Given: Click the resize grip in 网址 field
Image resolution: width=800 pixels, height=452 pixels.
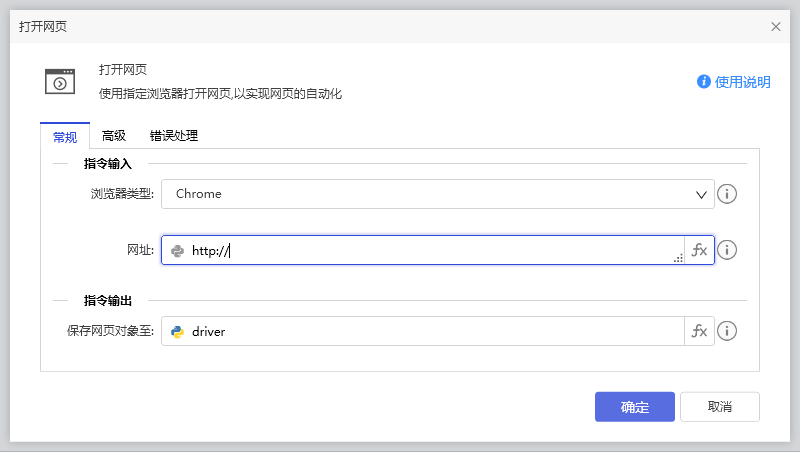Looking at the screenshot, I should click(678, 258).
